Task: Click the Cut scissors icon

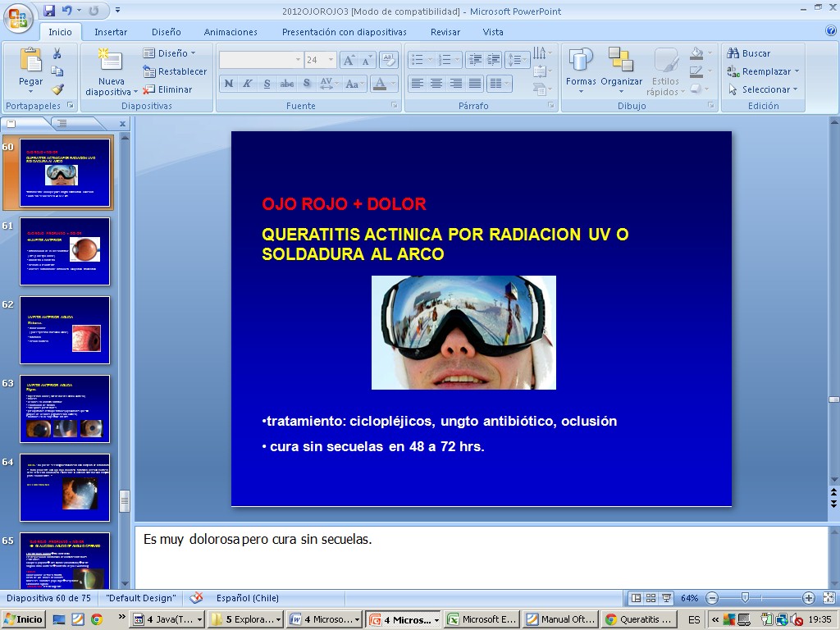Action: point(57,53)
